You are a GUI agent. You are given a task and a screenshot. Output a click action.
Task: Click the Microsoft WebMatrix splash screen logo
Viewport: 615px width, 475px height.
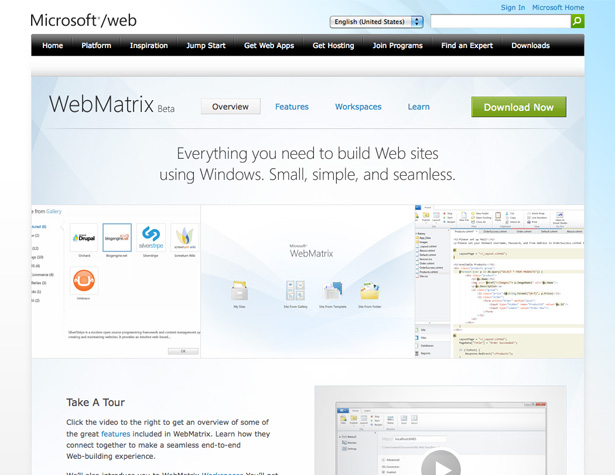point(311,251)
